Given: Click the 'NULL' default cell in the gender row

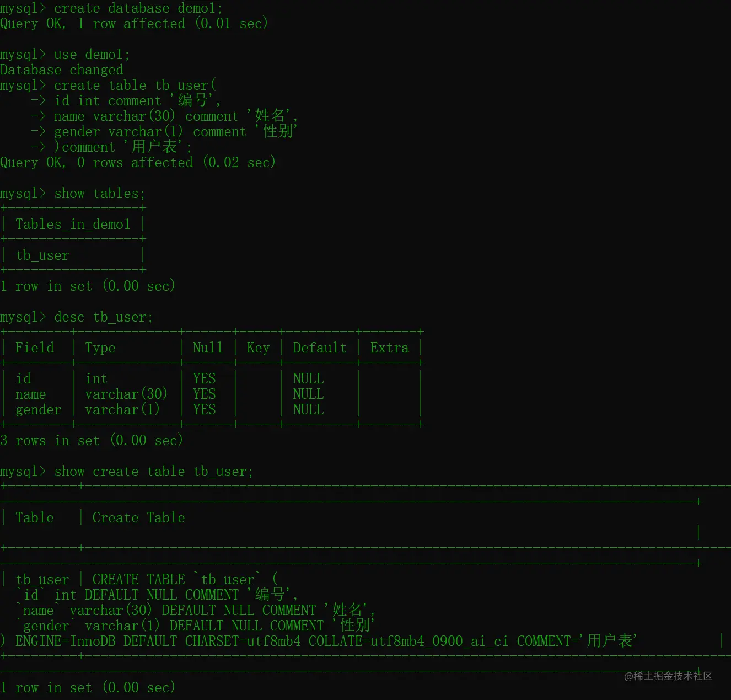Looking at the screenshot, I should pos(308,410).
